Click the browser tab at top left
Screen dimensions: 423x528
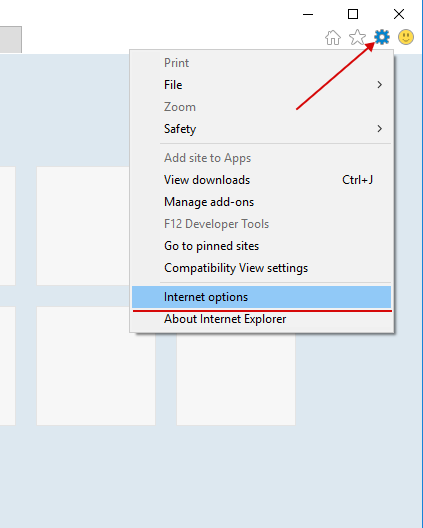click(11, 39)
